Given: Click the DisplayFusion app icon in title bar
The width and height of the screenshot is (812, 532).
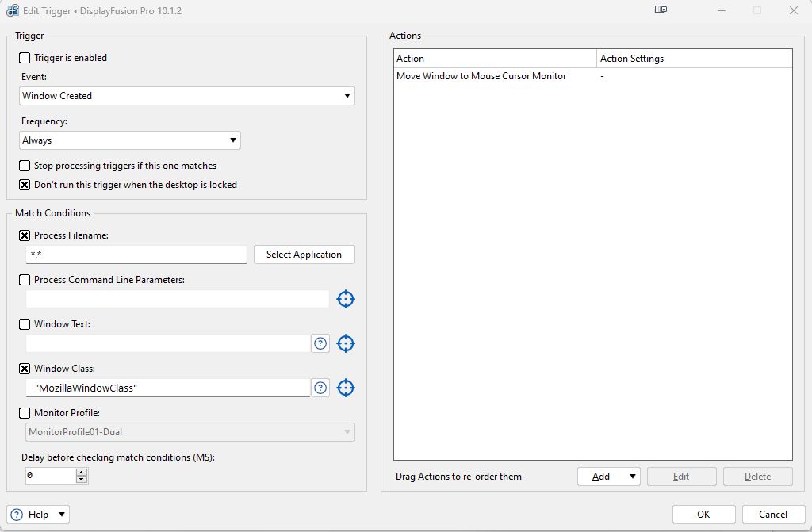Looking at the screenshot, I should (13, 10).
